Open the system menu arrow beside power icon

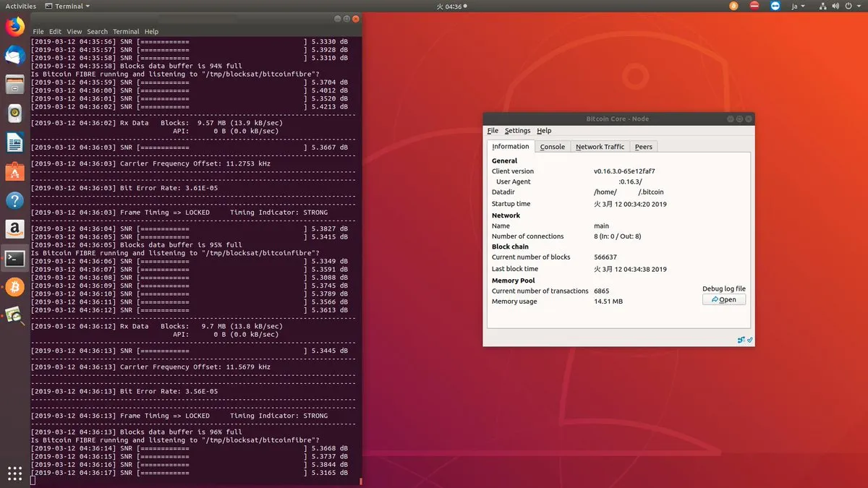(x=860, y=6)
